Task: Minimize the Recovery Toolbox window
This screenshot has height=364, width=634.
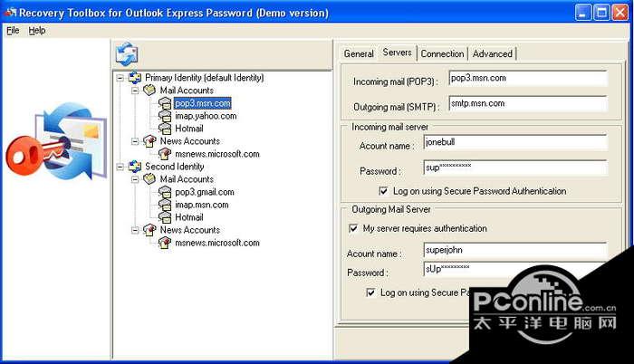Action: coord(582,13)
